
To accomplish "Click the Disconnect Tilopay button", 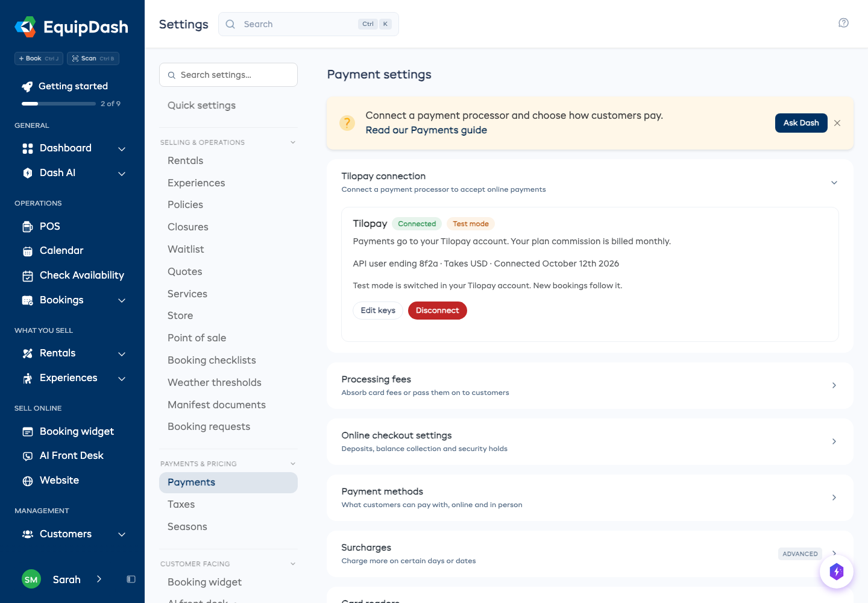I will (x=438, y=311).
